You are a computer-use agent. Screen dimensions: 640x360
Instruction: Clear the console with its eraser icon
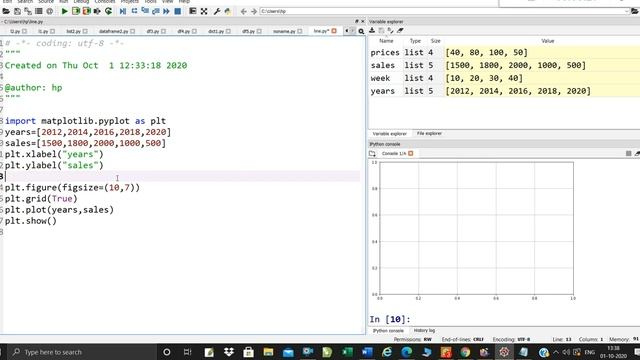pos(637,153)
